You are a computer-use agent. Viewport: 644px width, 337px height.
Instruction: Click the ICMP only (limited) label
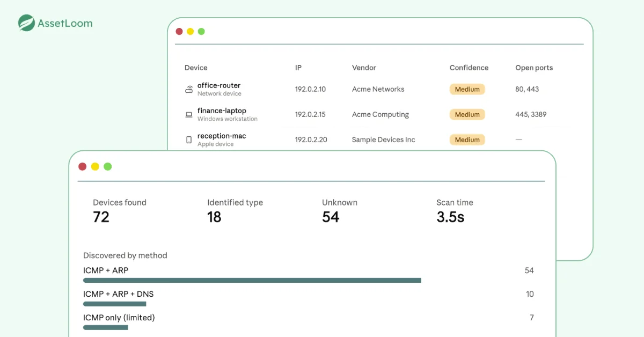click(119, 318)
